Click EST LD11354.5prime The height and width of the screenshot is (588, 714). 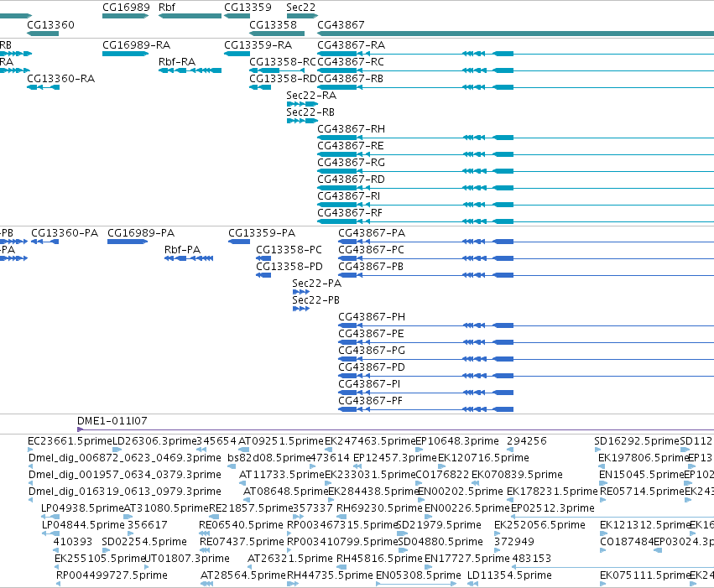click(x=509, y=575)
